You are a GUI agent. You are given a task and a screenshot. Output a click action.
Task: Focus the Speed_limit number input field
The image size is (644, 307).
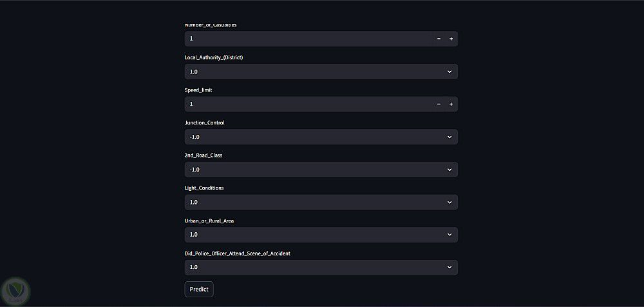[303, 104]
